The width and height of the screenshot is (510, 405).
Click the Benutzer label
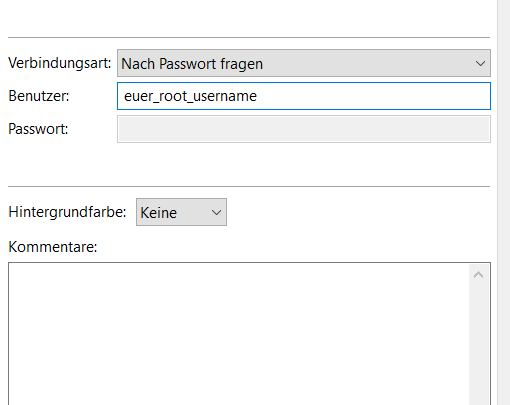coord(39,96)
